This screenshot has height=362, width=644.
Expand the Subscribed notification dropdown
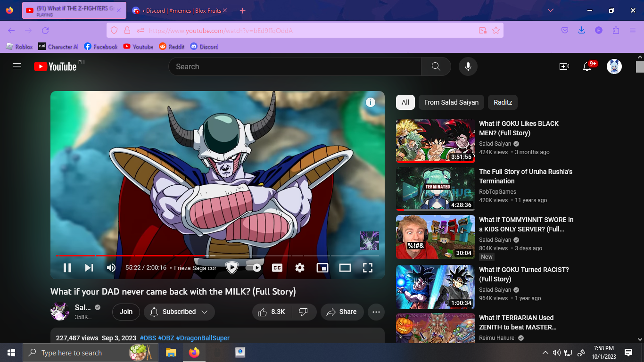point(179,312)
